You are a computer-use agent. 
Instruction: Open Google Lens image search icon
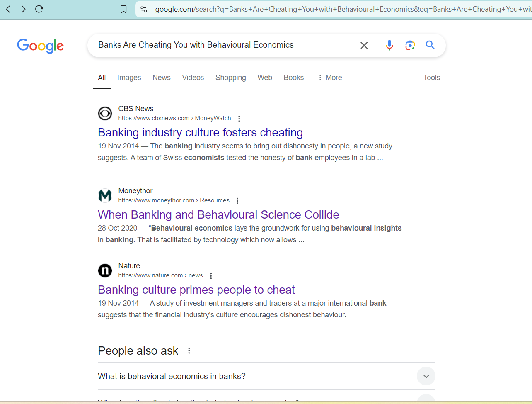410,45
